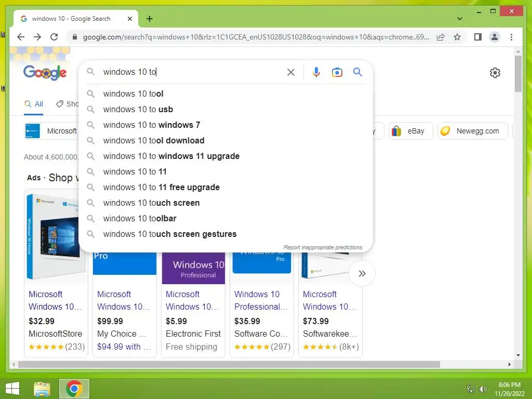Screen dimensions: 532x399
Task: Switch to the All results tab
Action: tap(34, 104)
